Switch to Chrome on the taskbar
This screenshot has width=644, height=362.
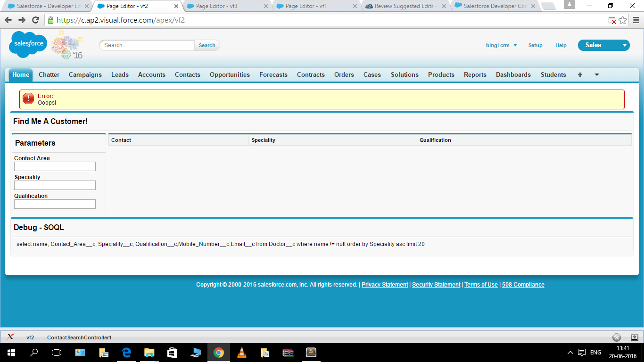[x=218, y=353]
